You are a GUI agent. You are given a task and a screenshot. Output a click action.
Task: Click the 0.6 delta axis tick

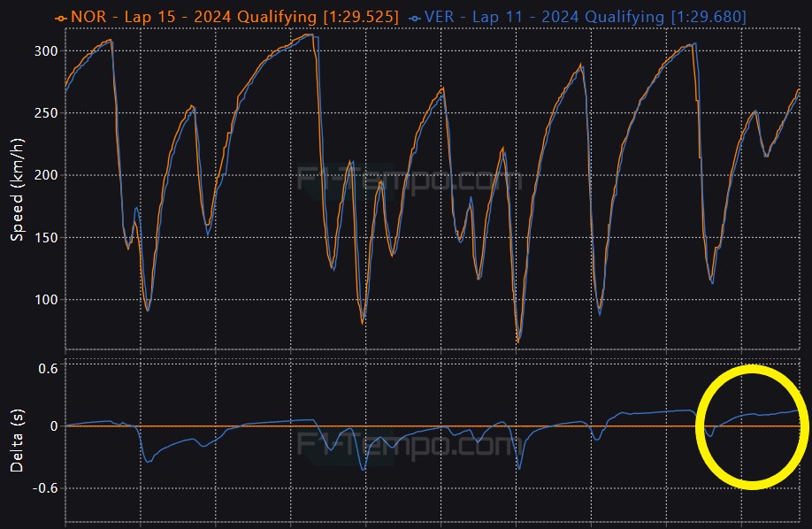point(47,368)
